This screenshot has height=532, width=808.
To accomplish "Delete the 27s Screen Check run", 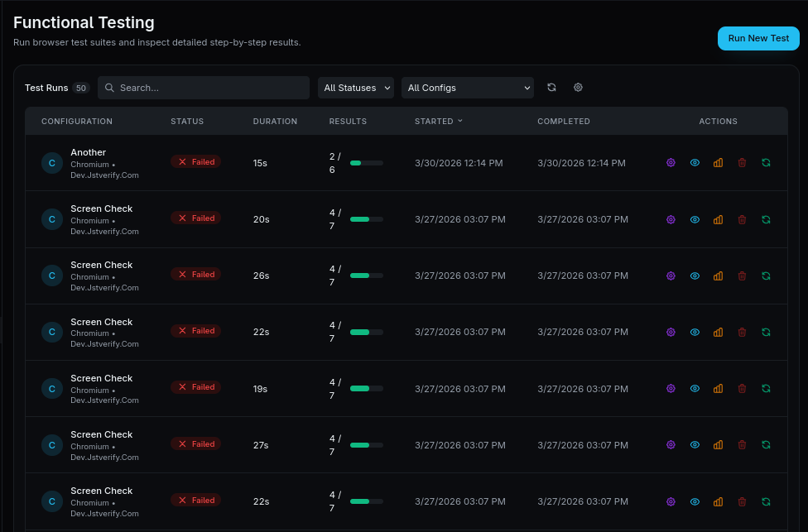I will pos(742,444).
